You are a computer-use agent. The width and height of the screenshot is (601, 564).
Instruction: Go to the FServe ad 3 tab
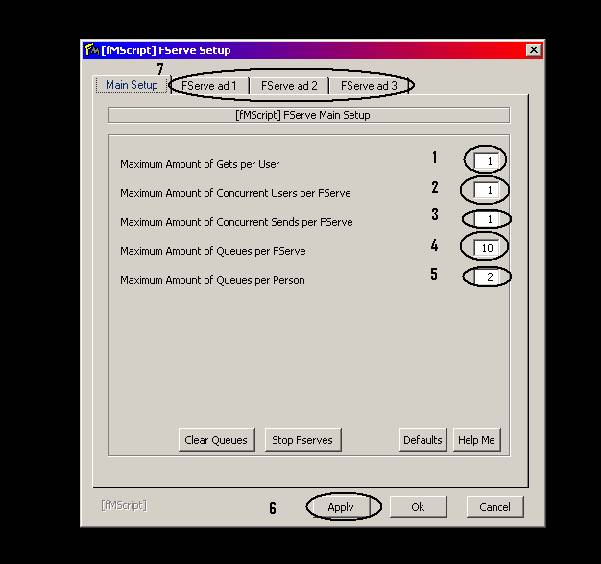369,86
